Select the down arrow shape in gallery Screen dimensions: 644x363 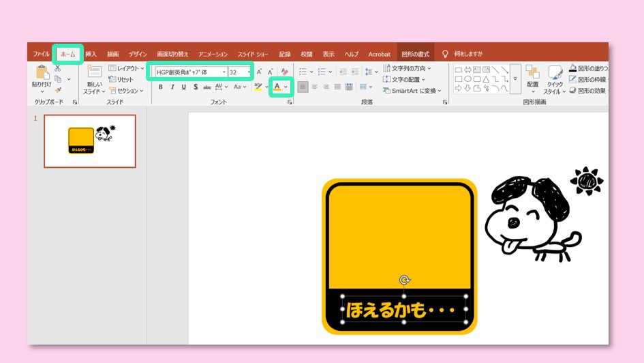click(x=467, y=88)
